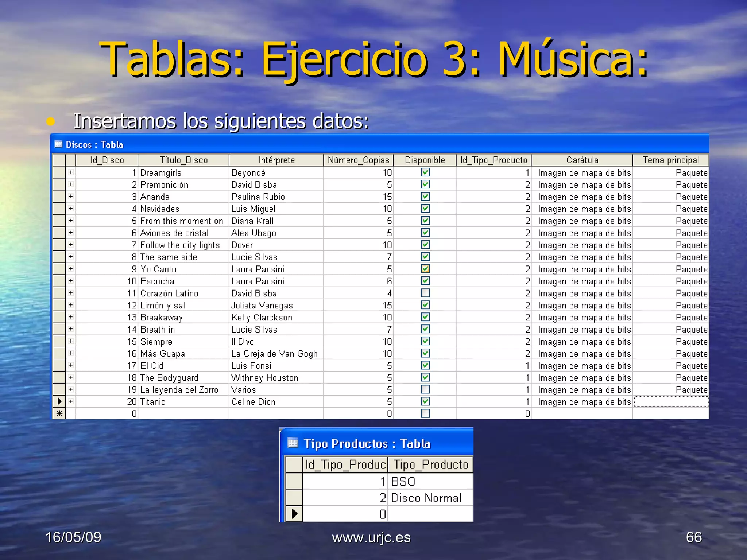
Task: Select the Disponible column header
Action: 425,160
